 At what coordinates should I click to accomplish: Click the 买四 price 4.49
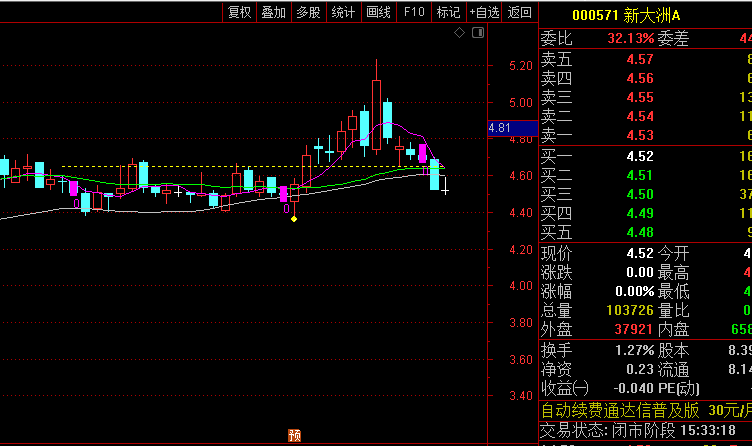pyautogui.click(x=640, y=213)
